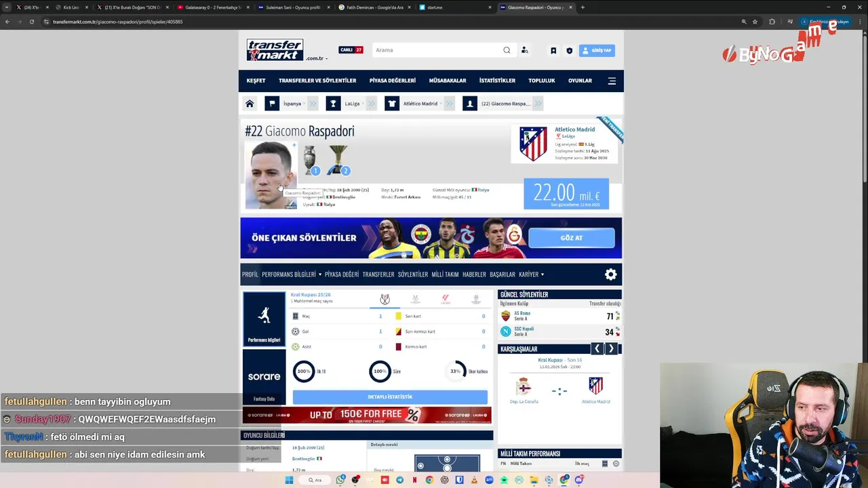Switch to the Milli Takım profile tab
Screen dimensions: 868x488
(445, 274)
